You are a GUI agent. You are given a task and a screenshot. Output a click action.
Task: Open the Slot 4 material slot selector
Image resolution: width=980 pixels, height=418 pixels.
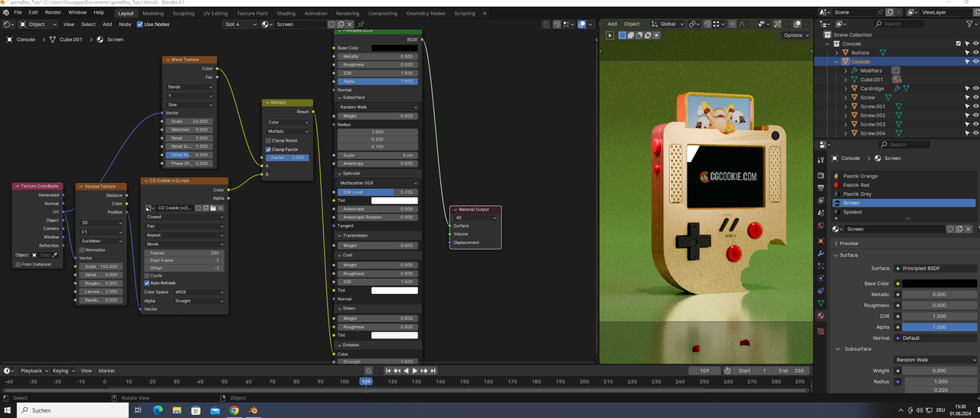click(x=240, y=24)
